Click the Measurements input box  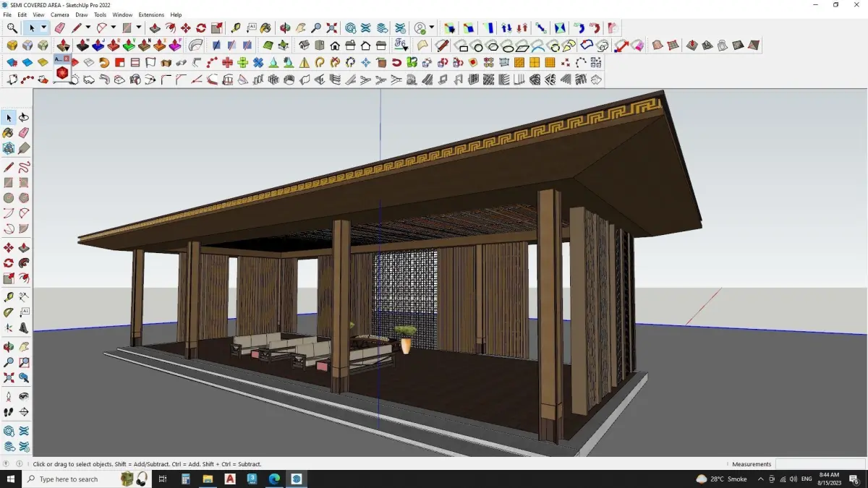coord(820,464)
